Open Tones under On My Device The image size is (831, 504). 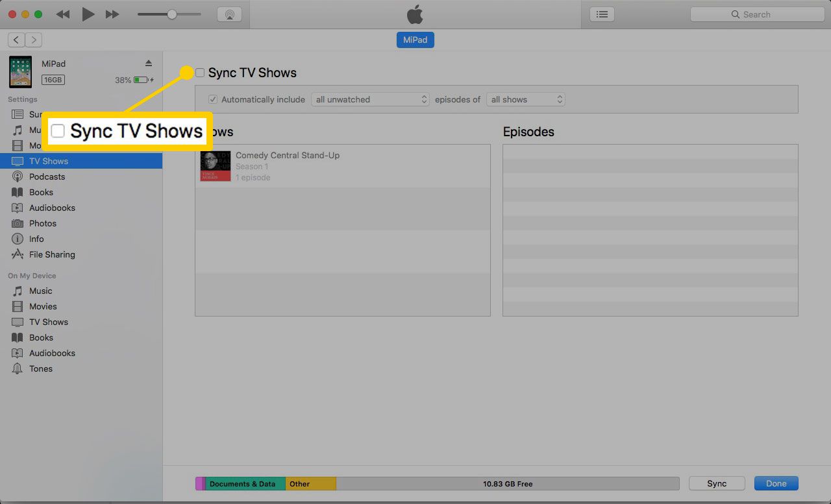point(81,368)
